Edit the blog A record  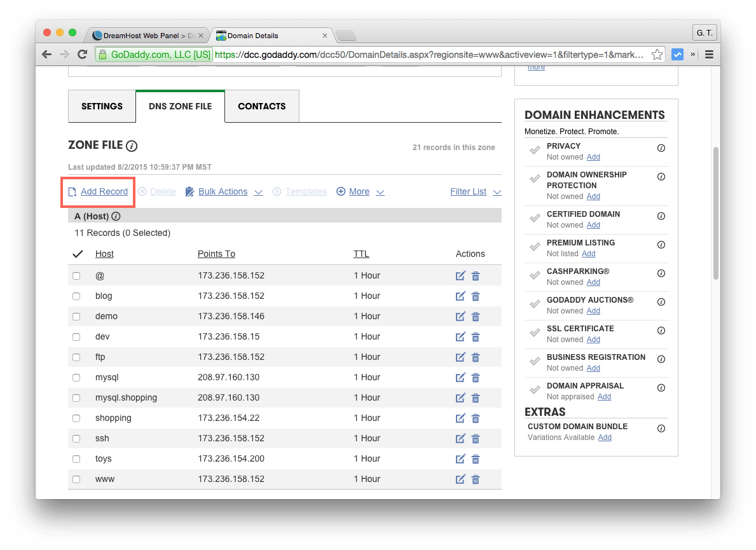[x=460, y=296]
